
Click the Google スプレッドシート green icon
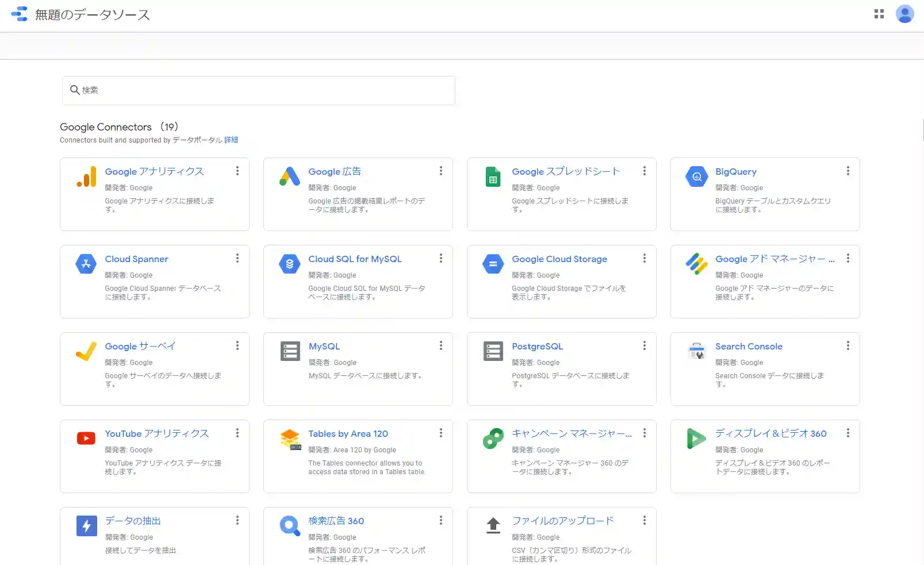[x=493, y=176]
